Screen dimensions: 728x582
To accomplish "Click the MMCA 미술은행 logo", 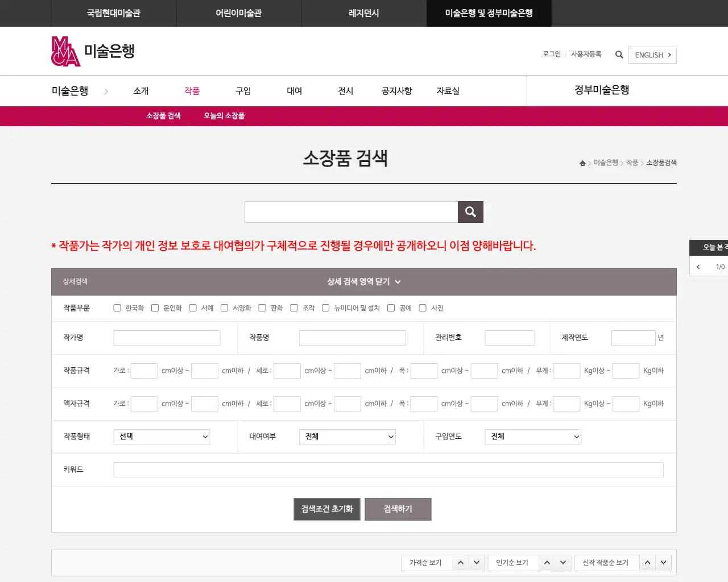I will (93, 51).
